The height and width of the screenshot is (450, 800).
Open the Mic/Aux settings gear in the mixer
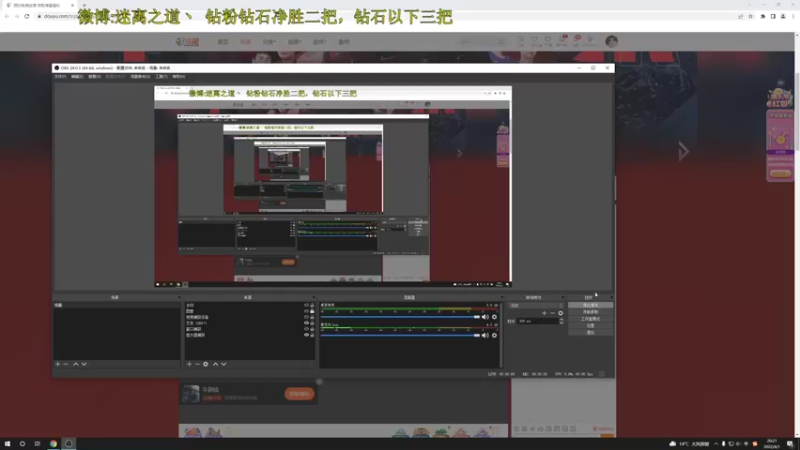point(494,335)
